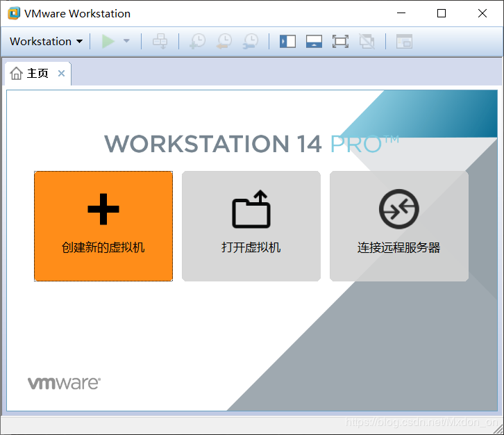Toggle Unity mode icon
The image size is (504, 435).
[x=367, y=42]
